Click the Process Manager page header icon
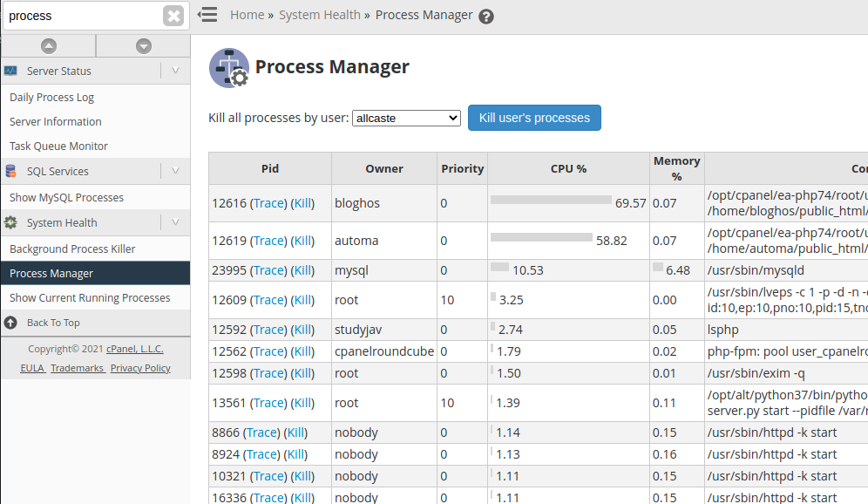Viewport: 868px width, 504px height. point(228,67)
